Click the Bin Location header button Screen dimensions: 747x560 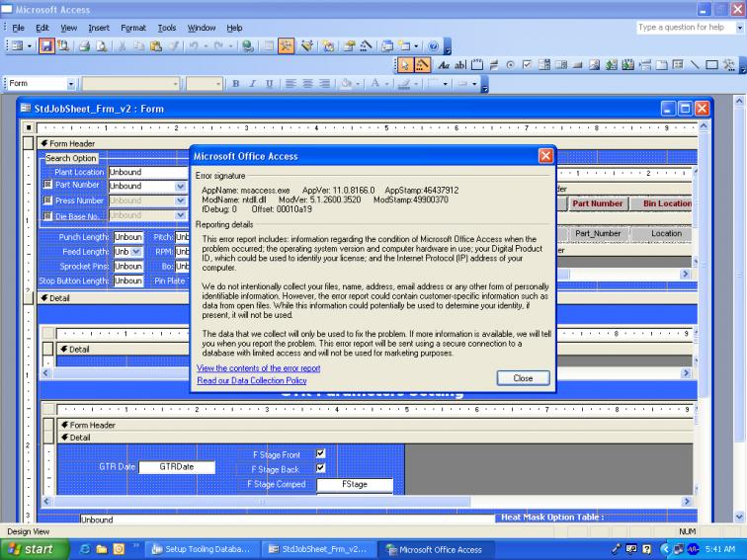[662, 203]
